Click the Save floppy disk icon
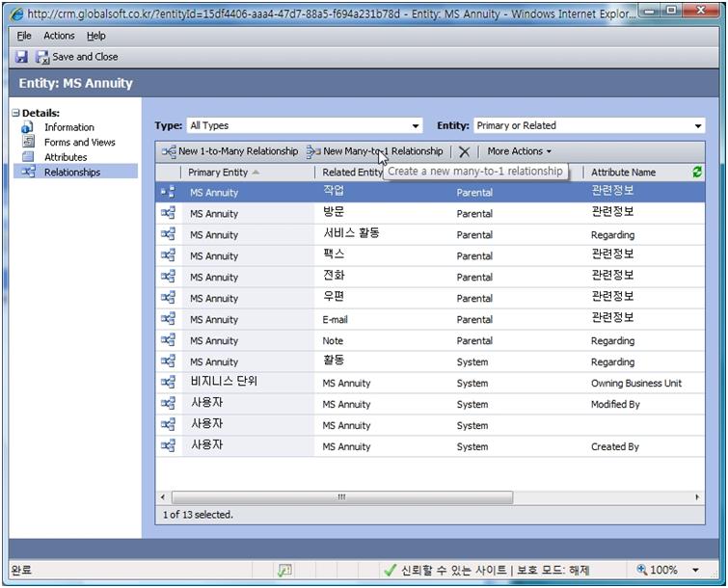728x588 pixels. (21, 57)
